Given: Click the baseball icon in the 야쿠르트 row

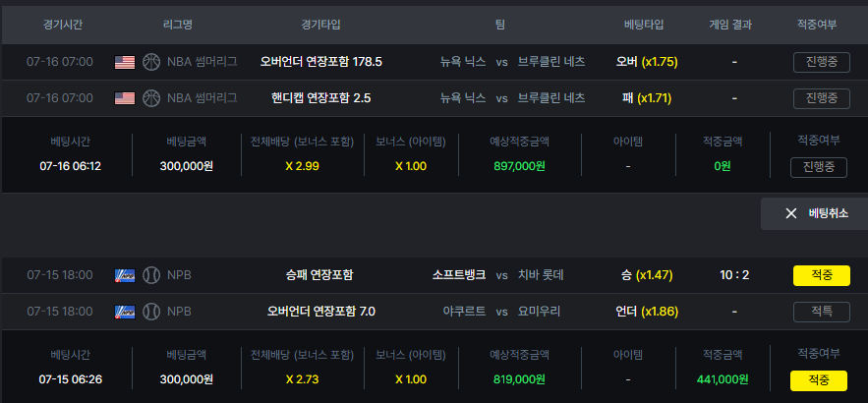Looking at the screenshot, I should coord(151,312).
